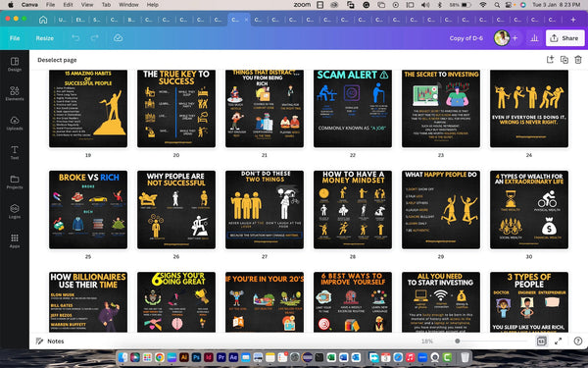Select the SCAM ALERT page thumbnail
Image resolution: width=588 pixels, height=368 pixels.
pos(353,108)
